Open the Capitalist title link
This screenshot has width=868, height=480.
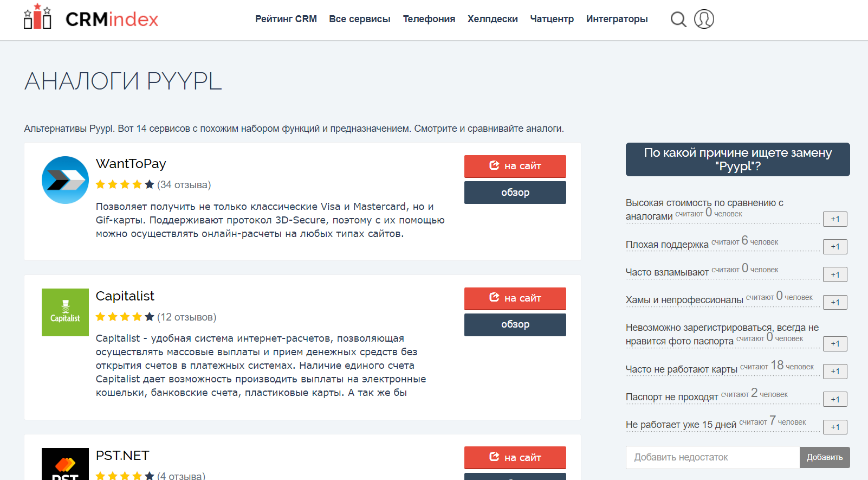[x=125, y=296]
